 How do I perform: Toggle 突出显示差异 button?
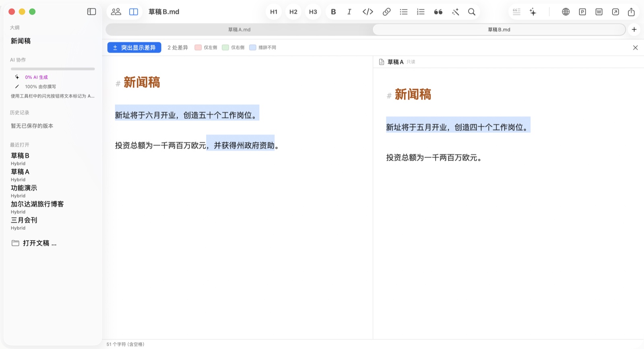click(134, 48)
